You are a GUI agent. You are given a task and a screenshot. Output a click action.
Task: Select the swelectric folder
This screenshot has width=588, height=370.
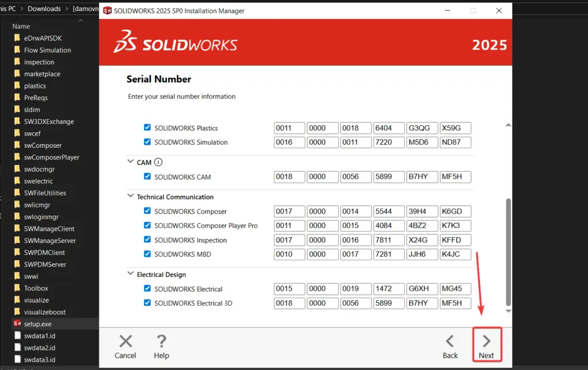coord(38,181)
